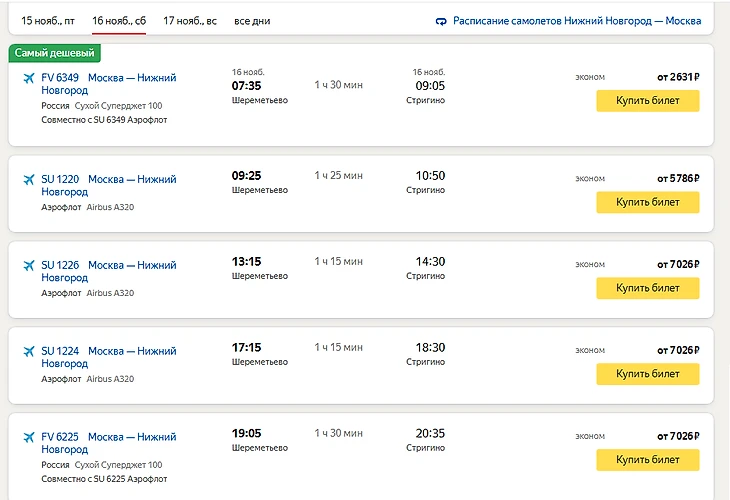Screen dimensions: 730x500
Task: Click the airplane icon next to FV 6225
Action: [29, 437]
